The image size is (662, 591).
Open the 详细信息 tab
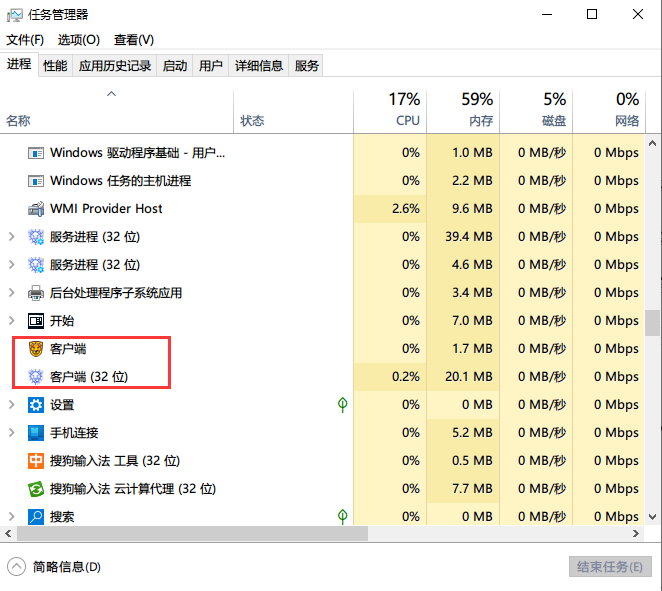click(258, 65)
